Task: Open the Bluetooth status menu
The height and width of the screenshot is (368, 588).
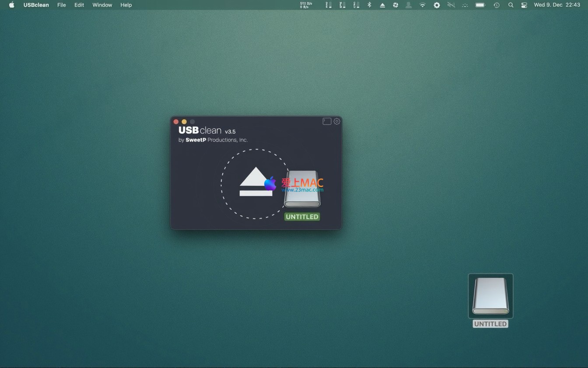Action: [x=369, y=5]
